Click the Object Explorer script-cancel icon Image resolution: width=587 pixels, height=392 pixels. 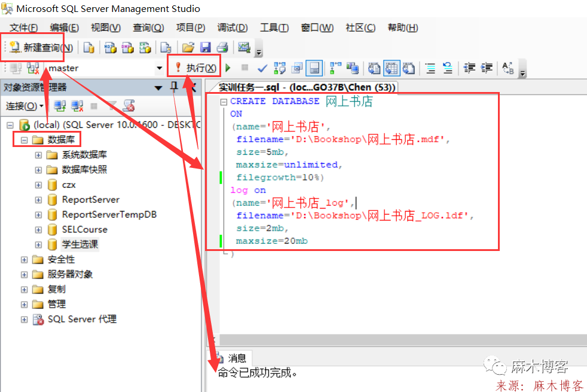click(x=129, y=106)
